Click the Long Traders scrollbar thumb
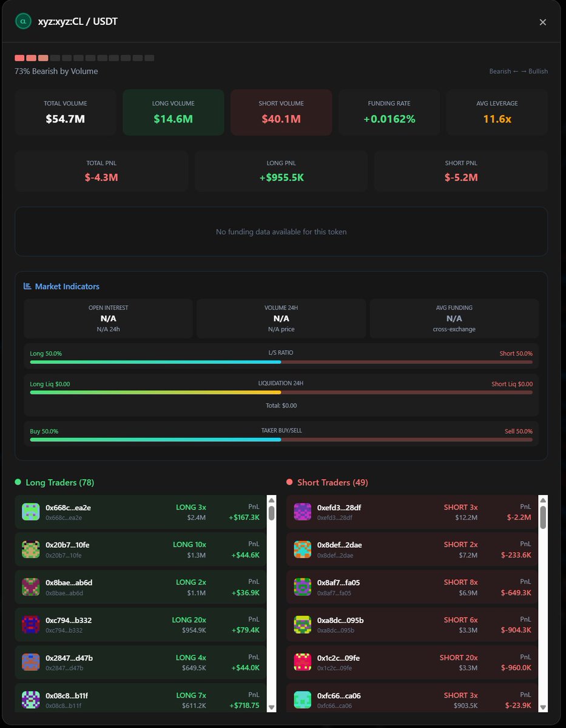Screen dimensions: 566x728 click(271, 513)
